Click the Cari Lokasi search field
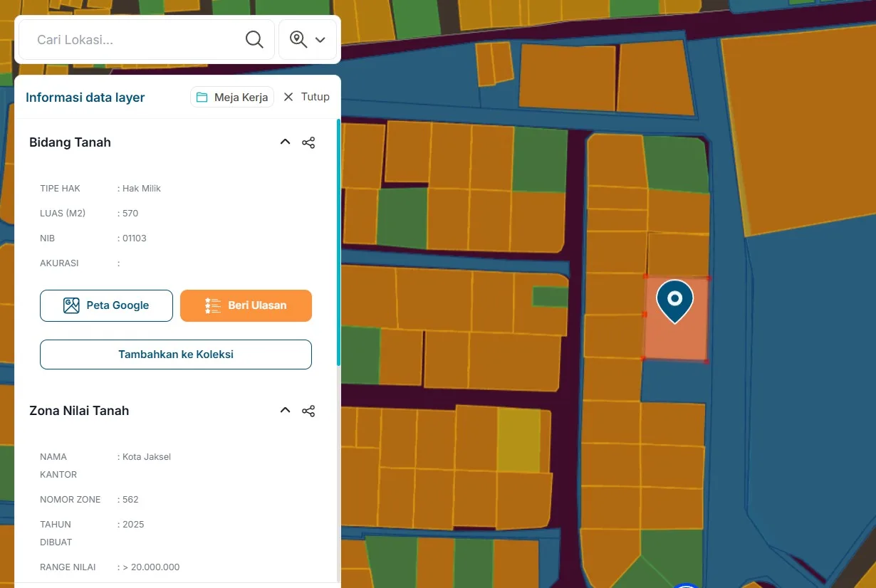 [x=128, y=39]
